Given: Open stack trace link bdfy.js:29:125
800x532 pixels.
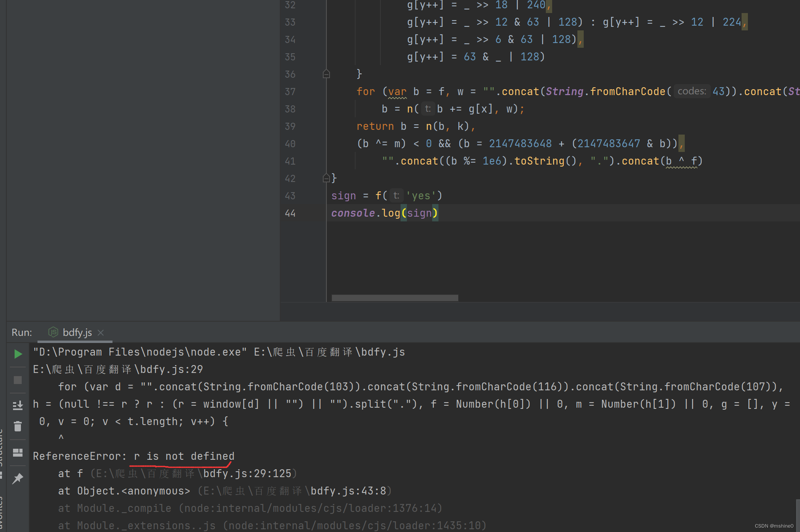Looking at the screenshot, I should (247, 474).
